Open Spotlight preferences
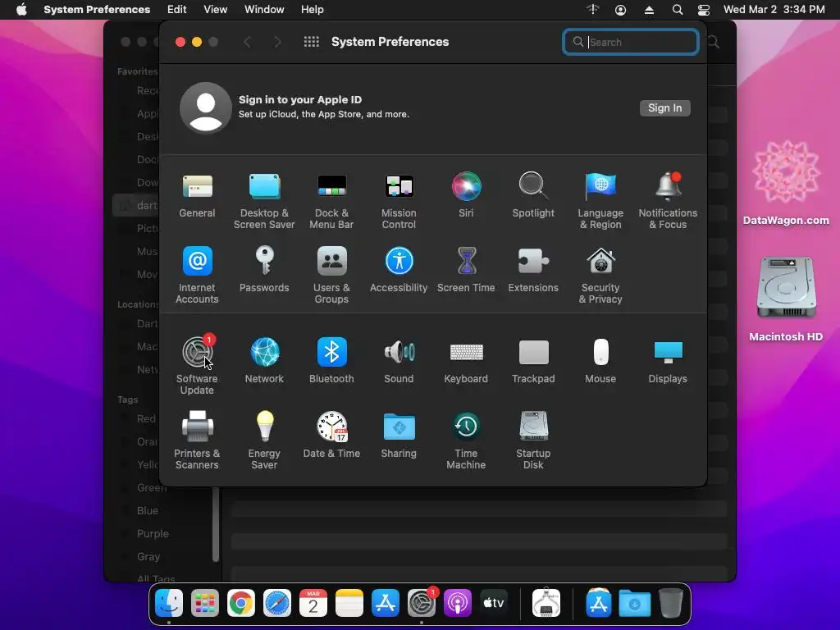 (x=533, y=195)
